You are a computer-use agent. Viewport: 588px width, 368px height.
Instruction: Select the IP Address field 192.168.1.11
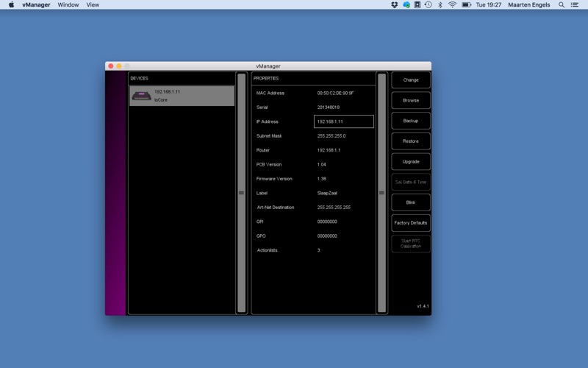(343, 121)
